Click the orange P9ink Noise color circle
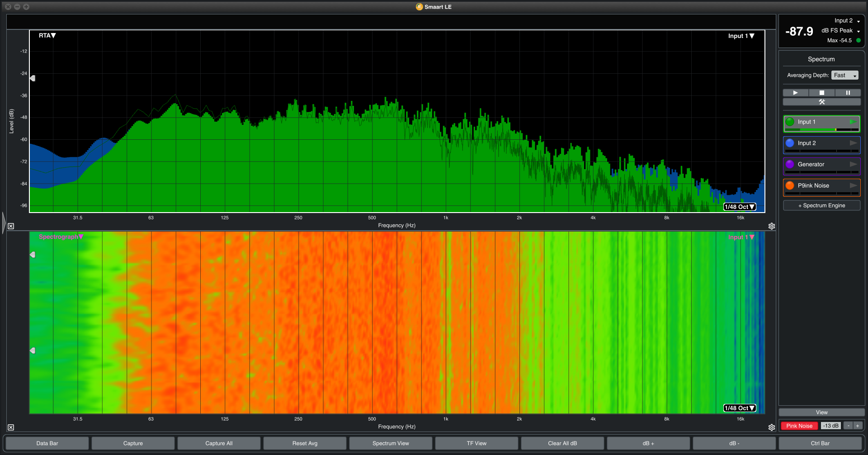Screen dimensions: 868x455 coord(790,185)
